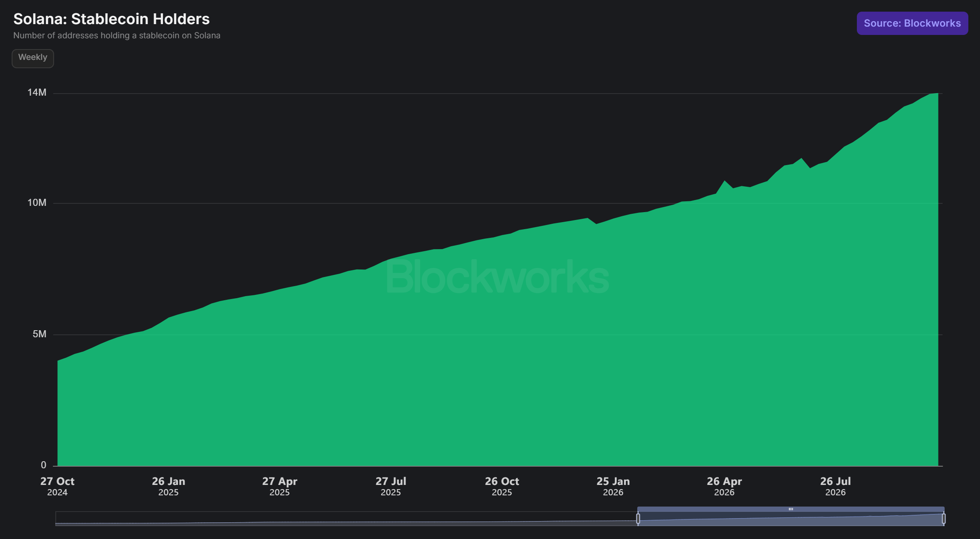Click the 27 Apr 2025 axis label

point(280,486)
